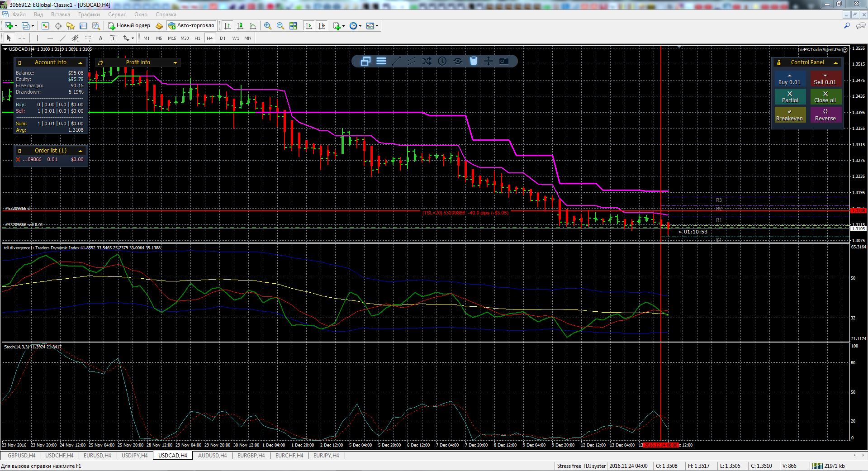Toggle Авто-торговля auto-trading

point(191,26)
